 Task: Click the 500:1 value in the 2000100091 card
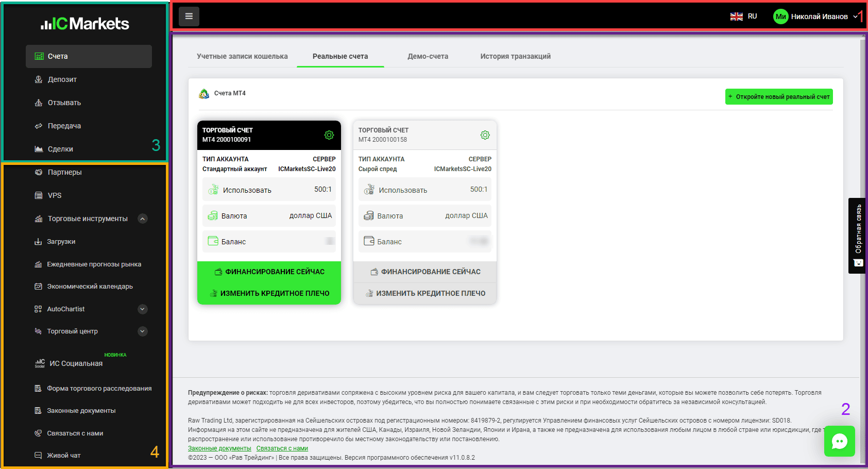click(x=323, y=189)
